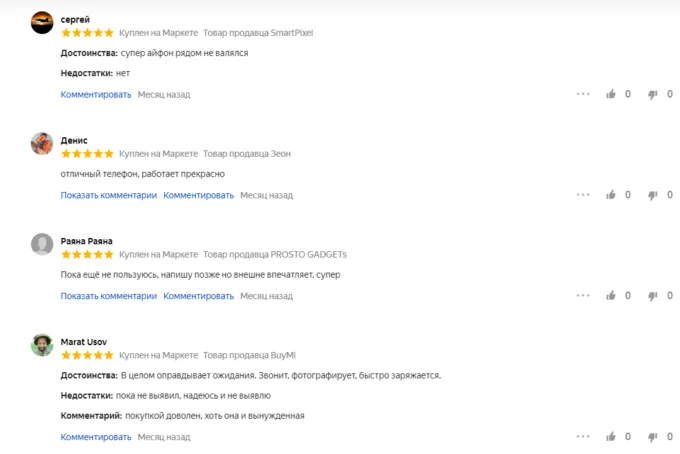680x454 pixels.
Task: Open three-dot menu on Раяна Раяна's review
Action: 583,296
